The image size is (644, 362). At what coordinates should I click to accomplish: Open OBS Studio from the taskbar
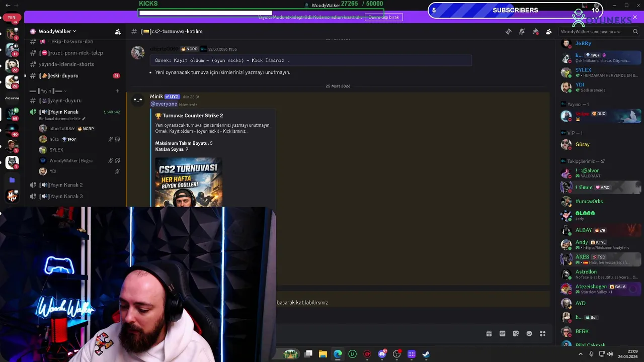pyautogui.click(x=397, y=354)
